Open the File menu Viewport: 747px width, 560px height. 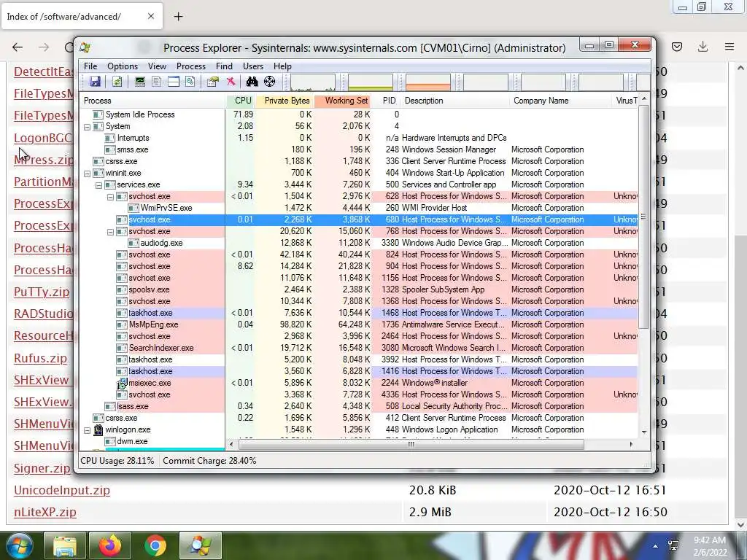click(x=90, y=66)
